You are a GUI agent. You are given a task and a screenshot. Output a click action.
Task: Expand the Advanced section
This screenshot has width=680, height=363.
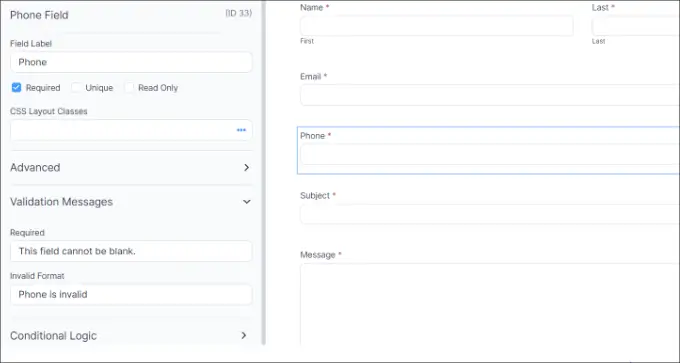pos(131,167)
